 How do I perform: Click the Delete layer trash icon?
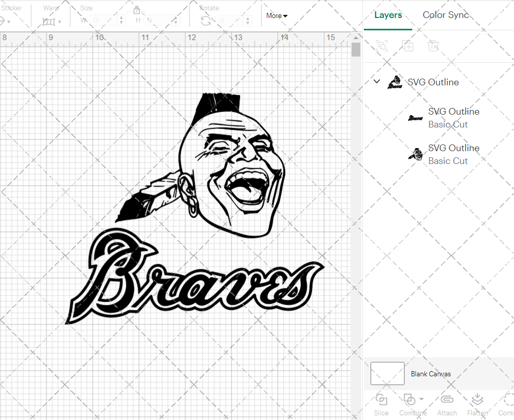point(434,46)
